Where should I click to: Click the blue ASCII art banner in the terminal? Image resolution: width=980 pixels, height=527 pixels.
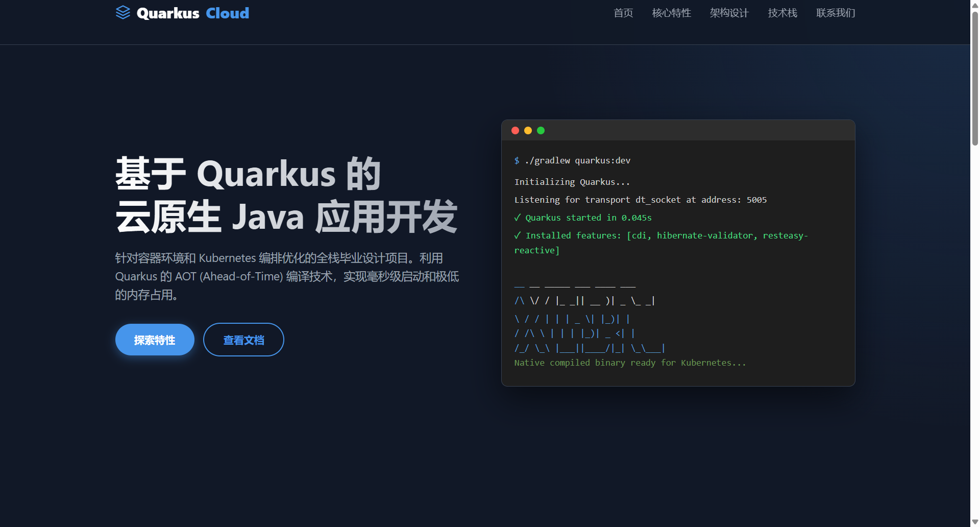(x=587, y=319)
